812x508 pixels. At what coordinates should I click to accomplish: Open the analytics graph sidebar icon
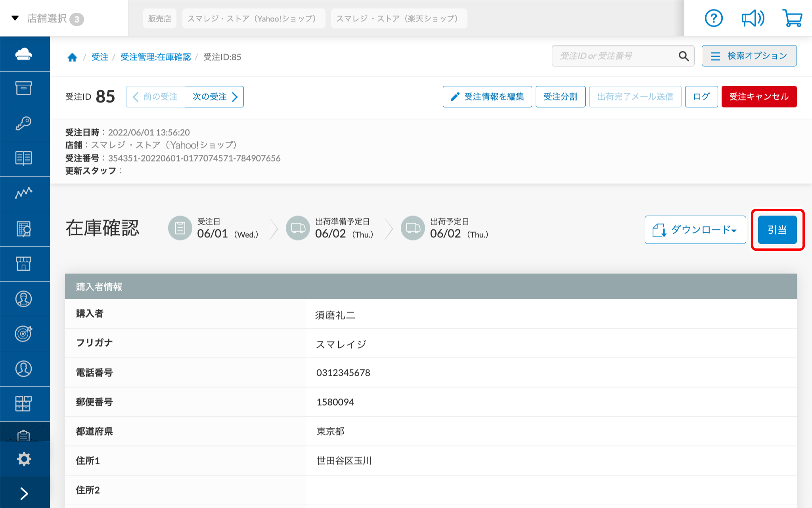[x=24, y=193]
